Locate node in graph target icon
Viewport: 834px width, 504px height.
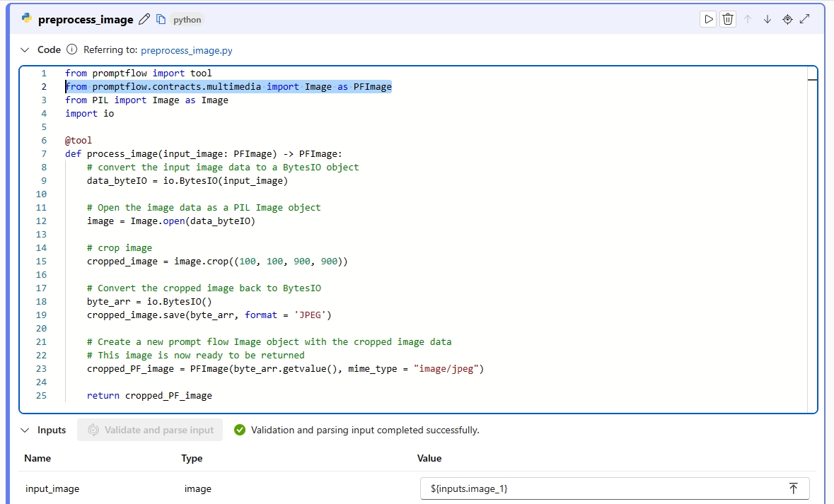(788, 19)
